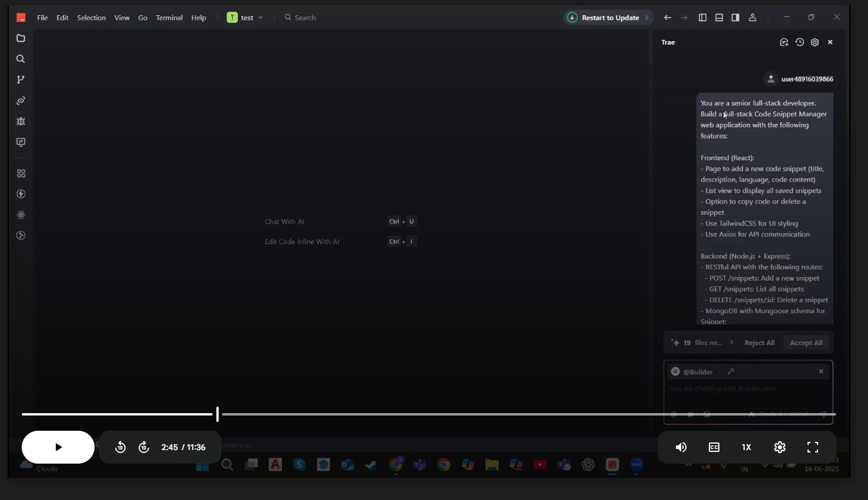
Task: Open video player settings gear
Action: pos(780,447)
